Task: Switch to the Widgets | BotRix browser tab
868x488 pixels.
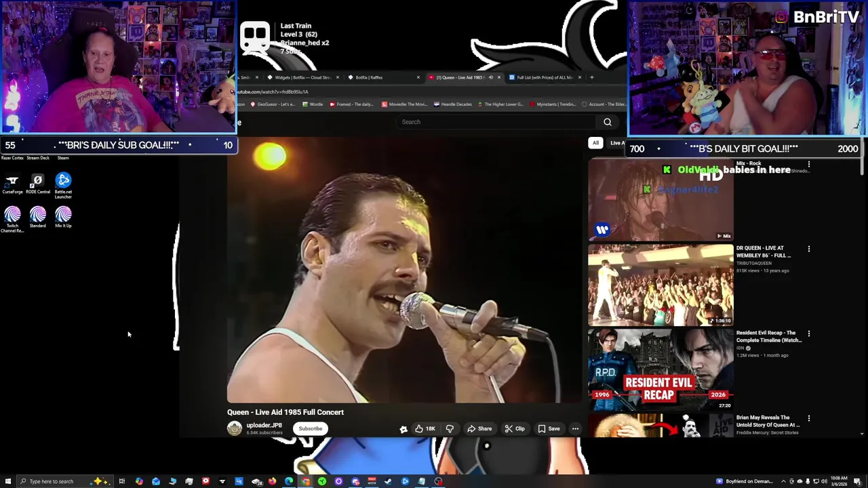Action: pos(302,77)
